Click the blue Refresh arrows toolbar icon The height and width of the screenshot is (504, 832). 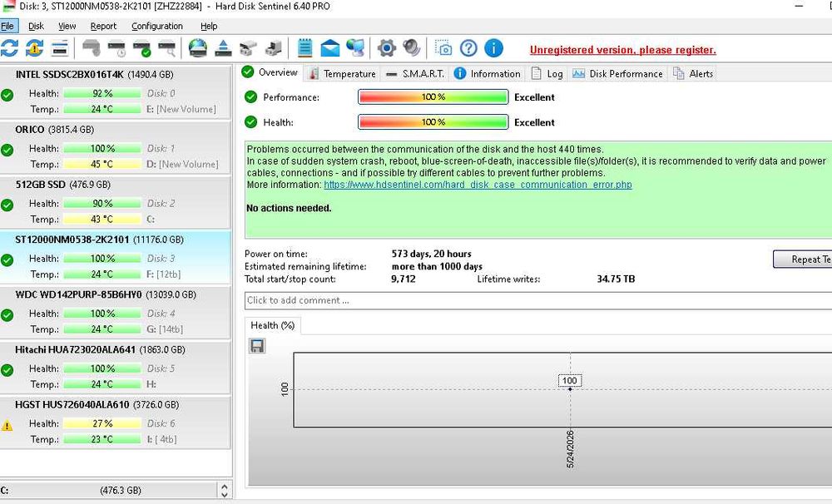pyautogui.click(x=9, y=48)
